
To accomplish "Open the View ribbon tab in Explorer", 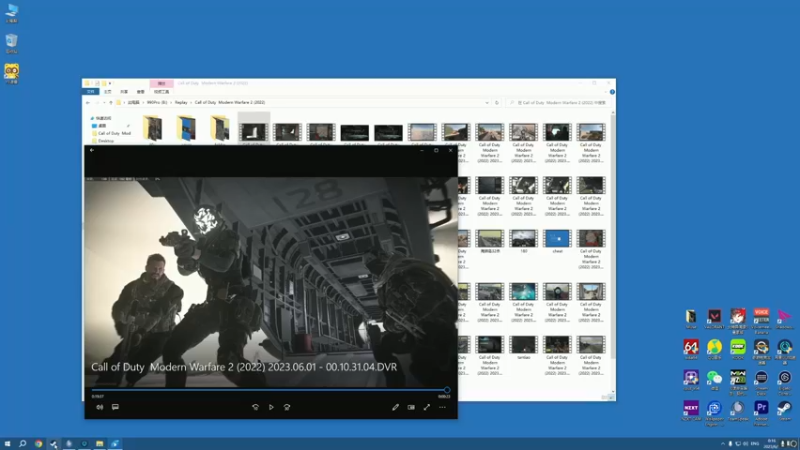I will [141, 92].
